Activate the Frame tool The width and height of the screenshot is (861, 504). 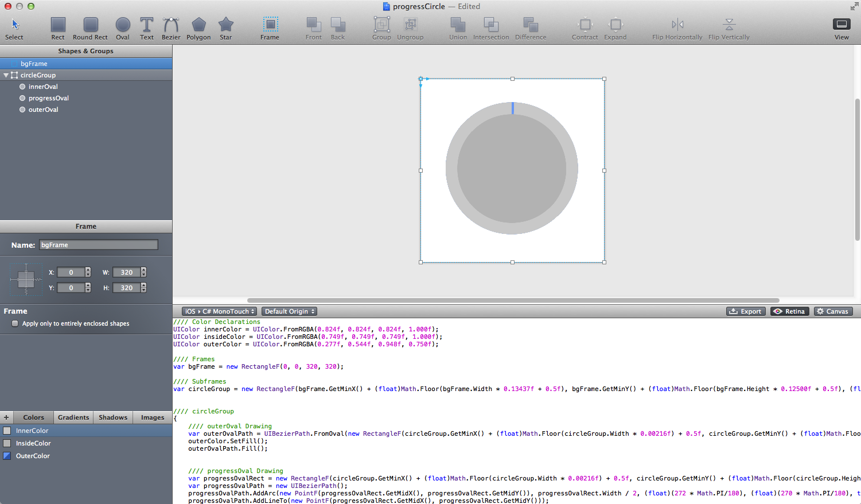point(270,29)
